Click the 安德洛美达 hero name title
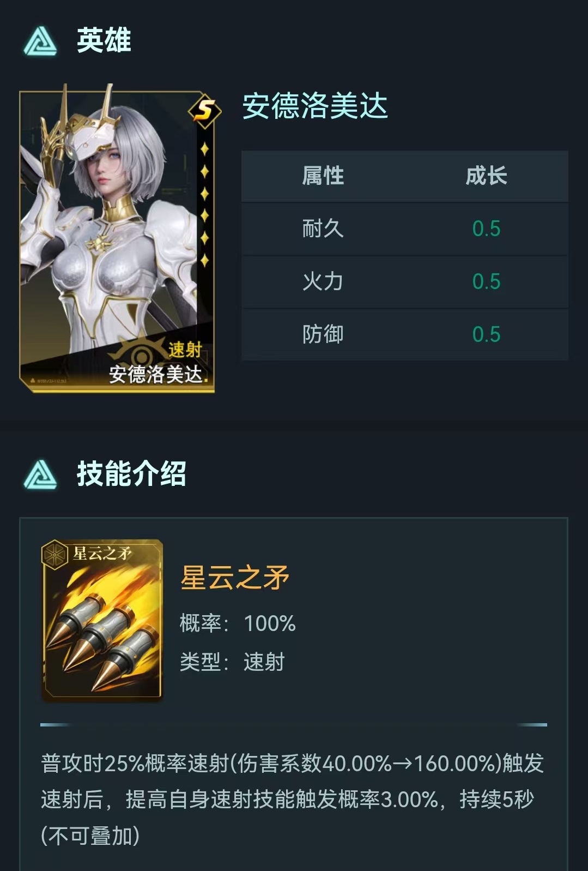588x871 pixels. [x=315, y=106]
